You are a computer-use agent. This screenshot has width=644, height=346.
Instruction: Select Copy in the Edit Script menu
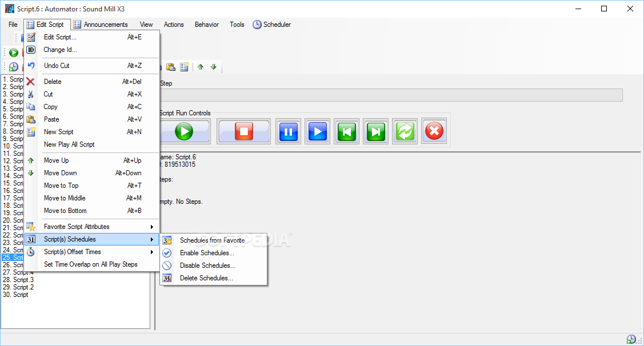pyautogui.click(x=92, y=107)
